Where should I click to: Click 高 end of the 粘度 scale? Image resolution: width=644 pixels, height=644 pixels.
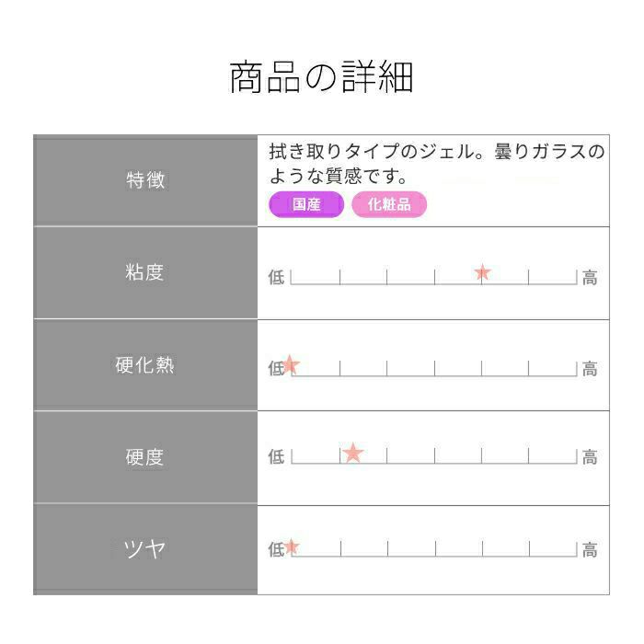pyautogui.click(x=590, y=277)
